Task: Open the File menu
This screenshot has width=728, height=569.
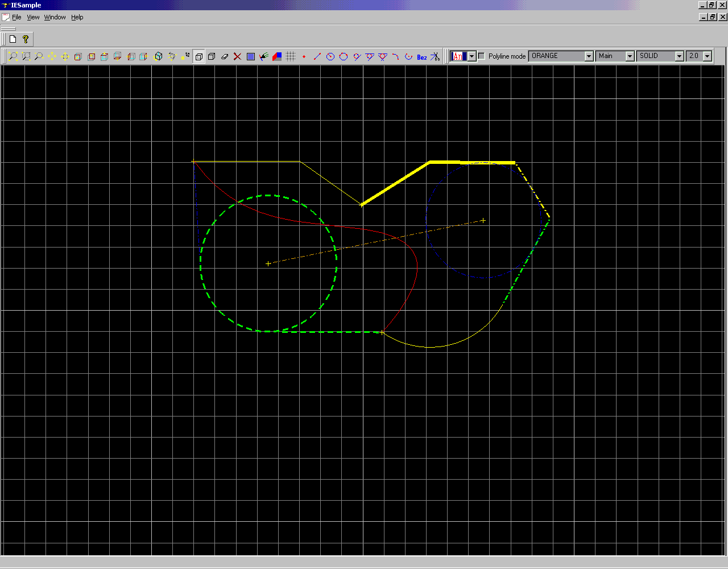Action: click(16, 17)
